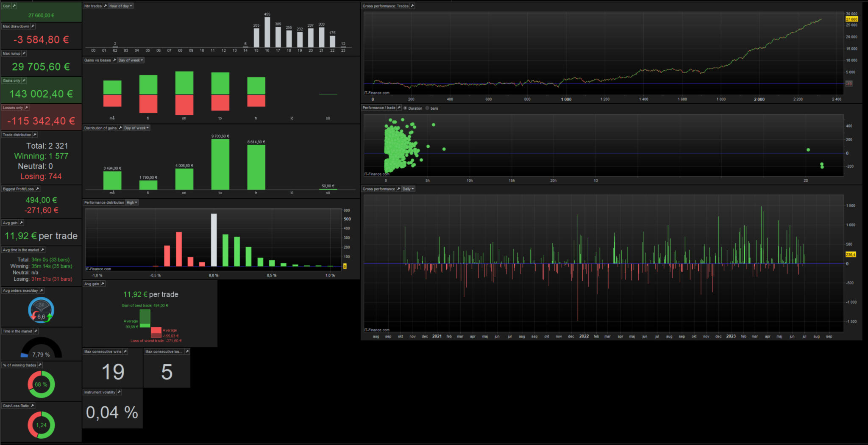Open the Gain panel wrench settings
Image resolution: width=868 pixels, height=445 pixels.
click(14, 6)
